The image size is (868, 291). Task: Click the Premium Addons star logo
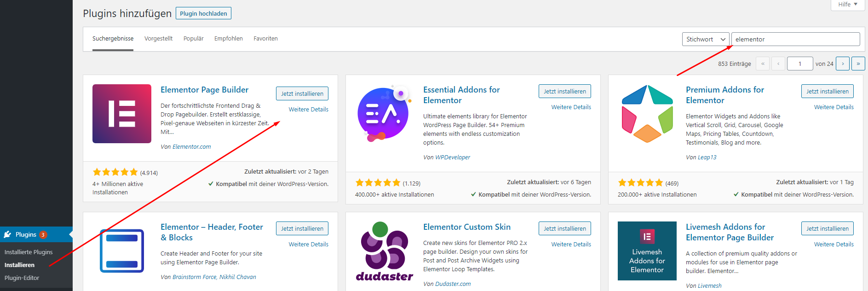pyautogui.click(x=647, y=114)
